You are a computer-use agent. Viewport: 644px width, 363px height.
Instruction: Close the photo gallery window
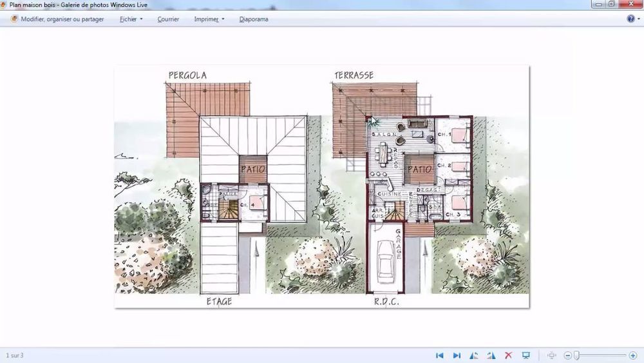(x=631, y=4)
